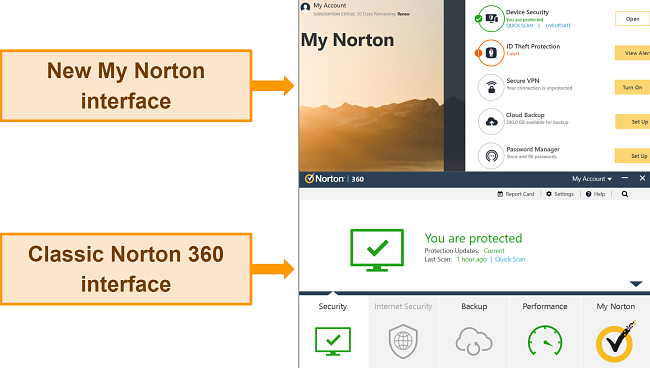Click the Device Security circle icon

coord(491,18)
